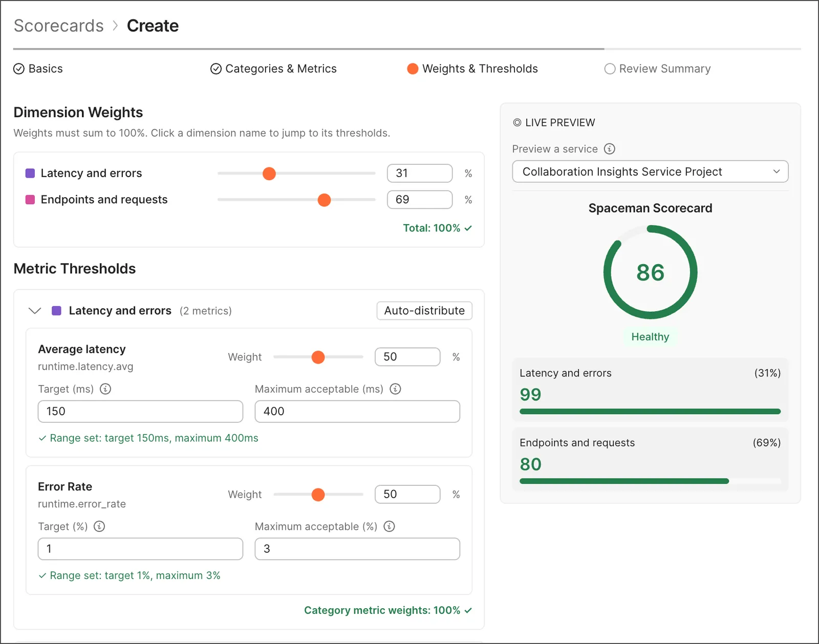Click the orange Weights & Thresholds step dot
This screenshot has width=819, height=644.
coord(413,69)
